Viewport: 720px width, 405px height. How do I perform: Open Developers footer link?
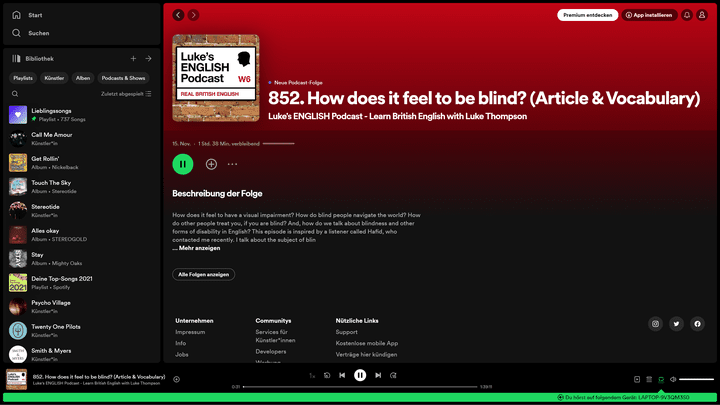pos(271,351)
